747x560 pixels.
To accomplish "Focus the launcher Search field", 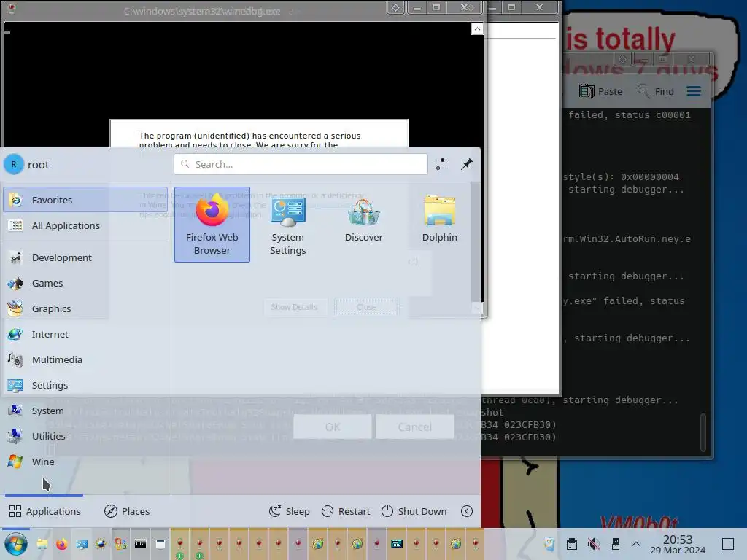I will (301, 164).
